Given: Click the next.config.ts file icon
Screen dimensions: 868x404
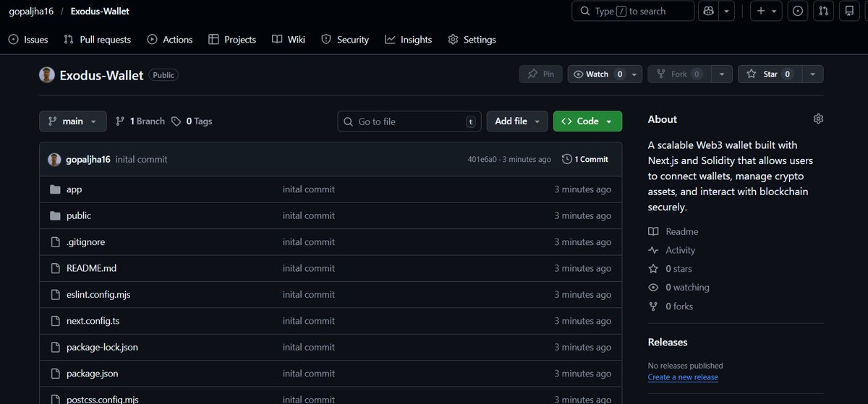Looking at the screenshot, I should click(x=55, y=321).
